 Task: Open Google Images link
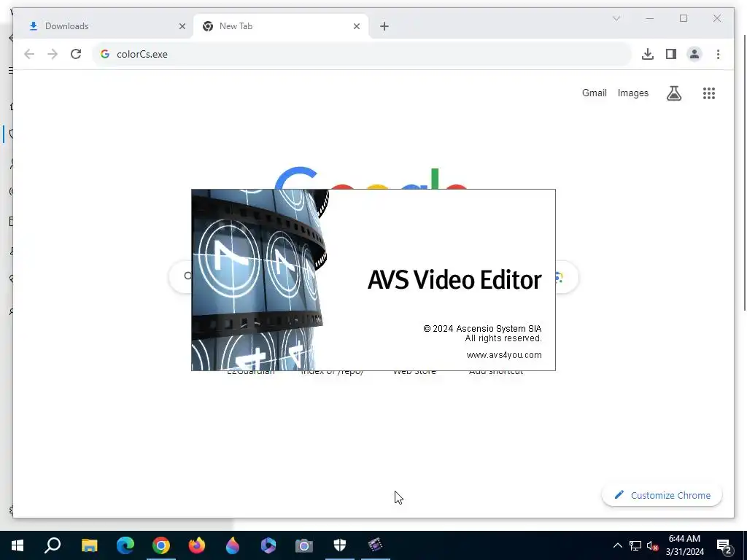tap(632, 93)
